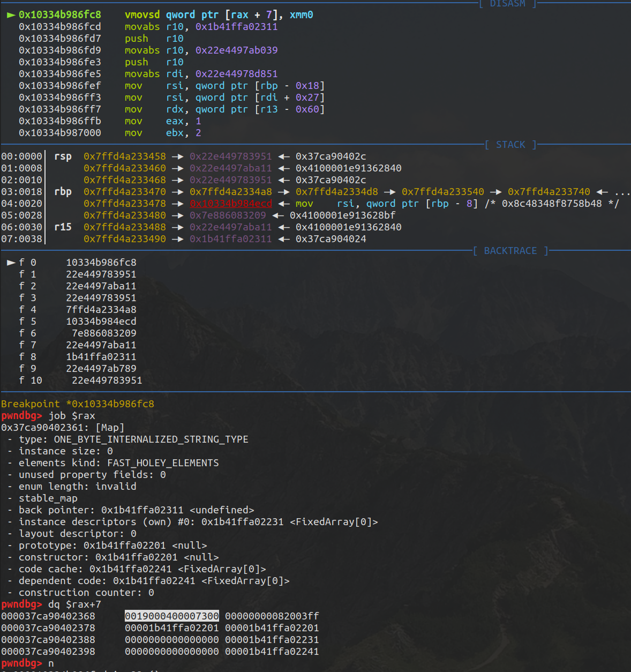Viewport: 631px width, 672px height.
Task: Click the address 0x10334b986fc8 in disassembly
Action: click(x=60, y=15)
